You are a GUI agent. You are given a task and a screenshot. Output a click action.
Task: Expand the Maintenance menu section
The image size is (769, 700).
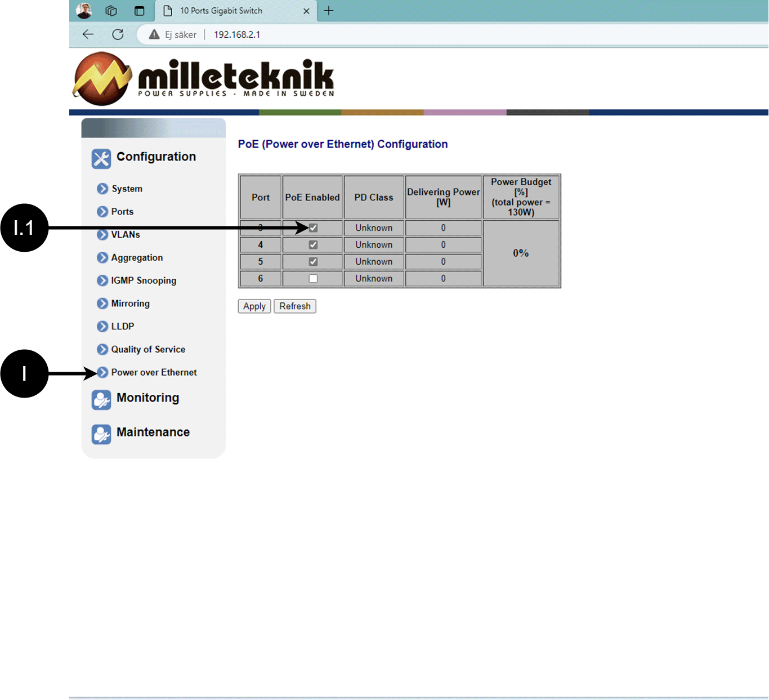pyautogui.click(x=153, y=432)
